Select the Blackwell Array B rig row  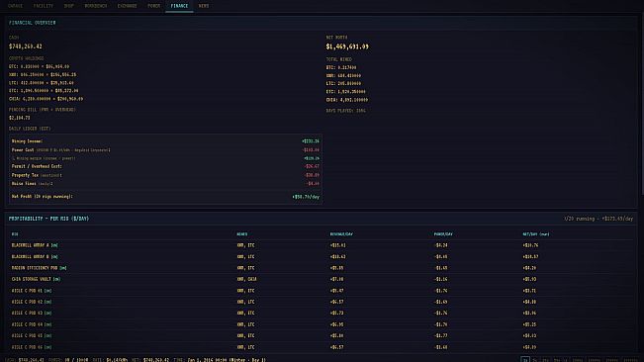(322, 256)
